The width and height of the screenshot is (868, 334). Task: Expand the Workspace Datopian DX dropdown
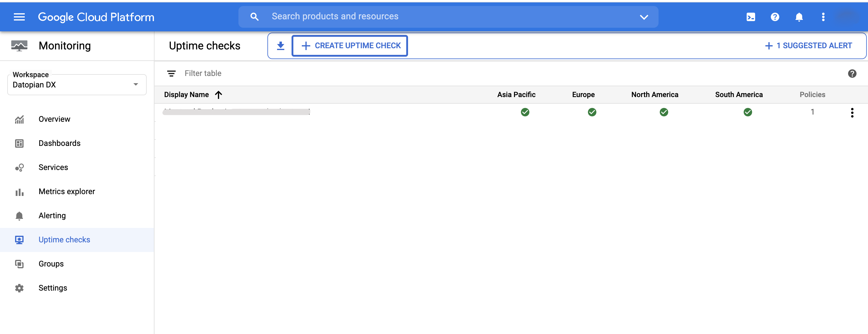pyautogui.click(x=136, y=84)
